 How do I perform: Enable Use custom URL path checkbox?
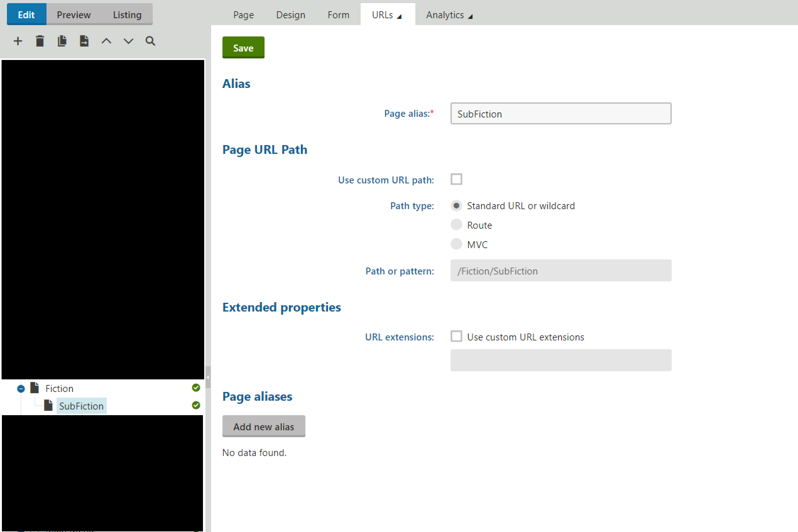456,179
